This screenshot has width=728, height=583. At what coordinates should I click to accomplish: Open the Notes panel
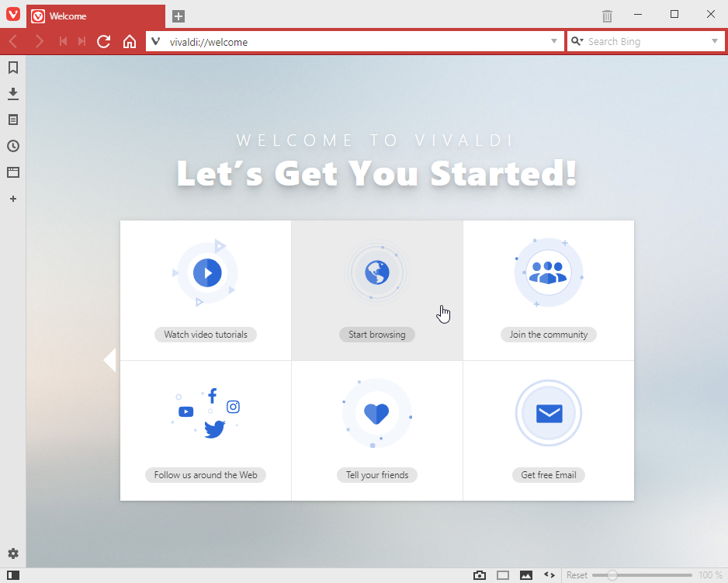(x=13, y=120)
